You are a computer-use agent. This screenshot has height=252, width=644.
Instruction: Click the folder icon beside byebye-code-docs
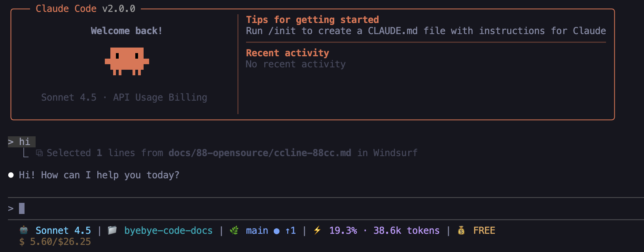pos(112,230)
